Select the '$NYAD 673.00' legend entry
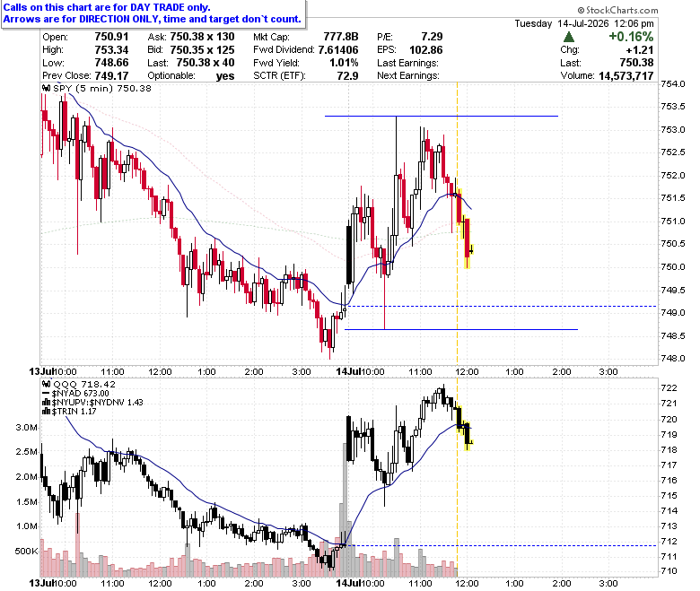The width and height of the screenshot is (700, 591). pos(81,394)
